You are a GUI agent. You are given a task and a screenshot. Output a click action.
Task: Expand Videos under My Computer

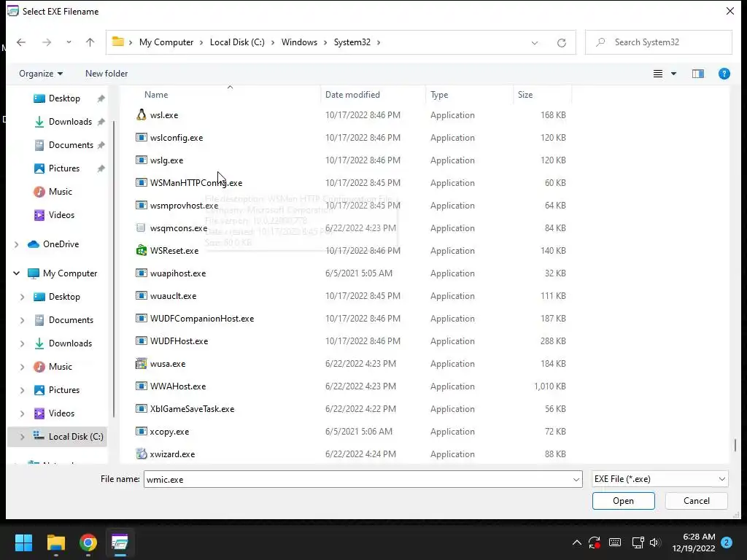(23, 413)
